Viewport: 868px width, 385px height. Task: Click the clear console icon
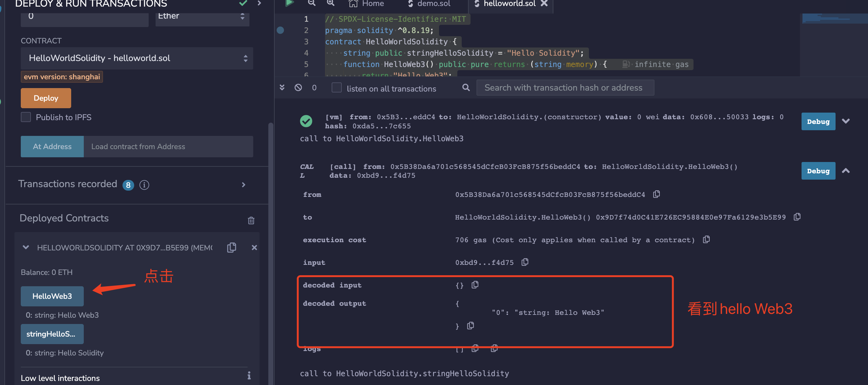pos(298,88)
